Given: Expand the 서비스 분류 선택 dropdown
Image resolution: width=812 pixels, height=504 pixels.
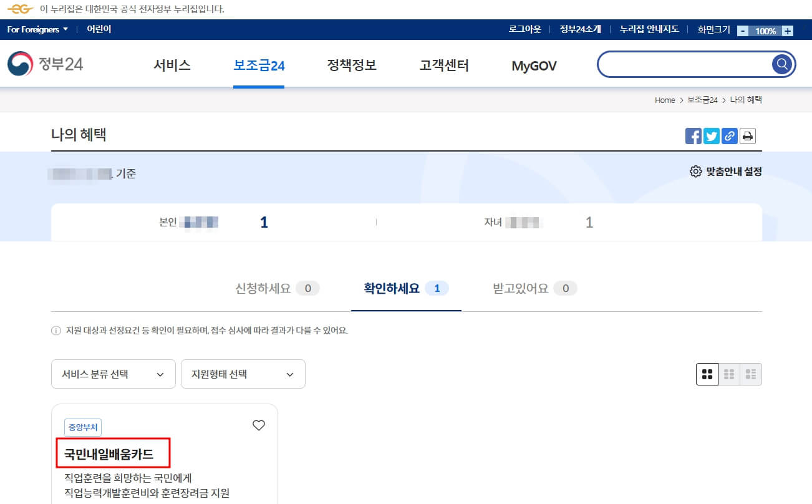Looking at the screenshot, I should [x=114, y=374].
